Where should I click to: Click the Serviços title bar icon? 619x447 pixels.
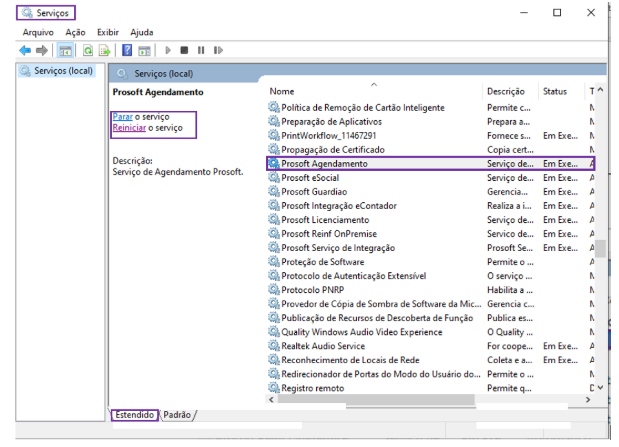click(x=27, y=13)
